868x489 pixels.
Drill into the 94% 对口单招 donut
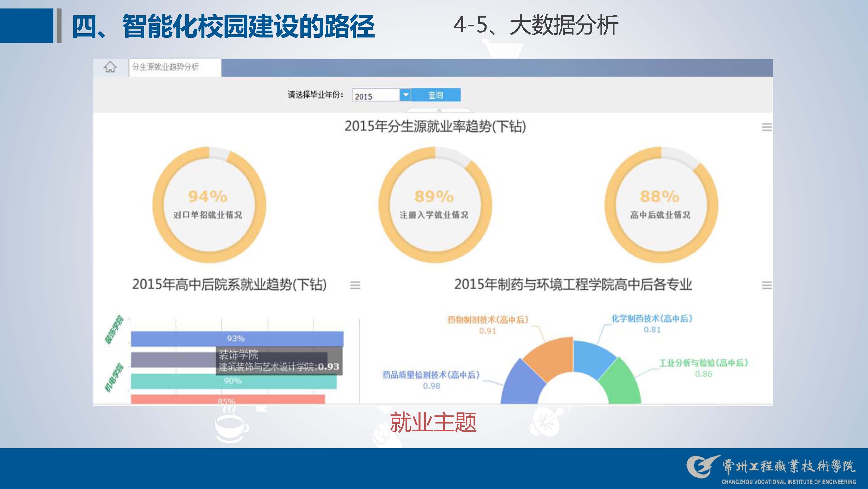pyautogui.click(x=209, y=205)
